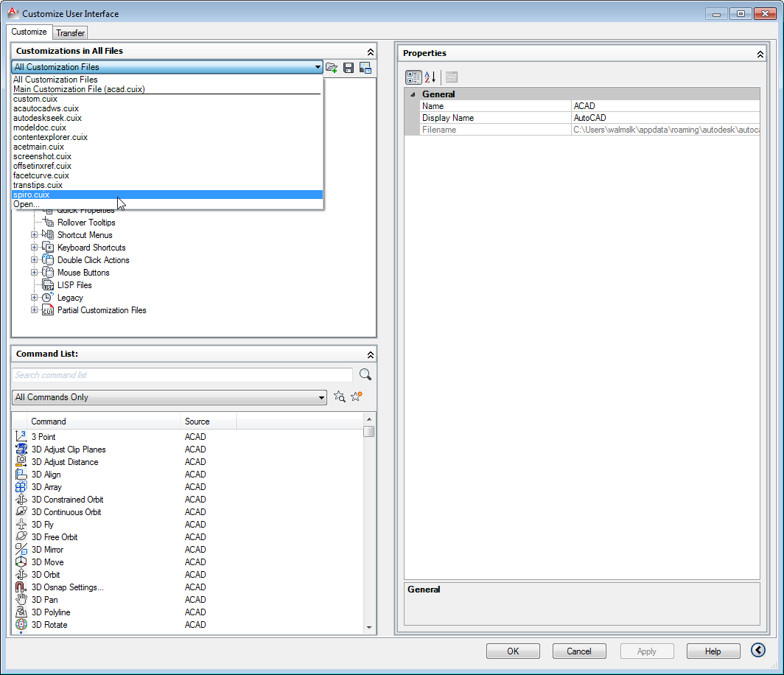The width and height of the screenshot is (784, 675).
Task: Click the OK button
Action: [513, 651]
